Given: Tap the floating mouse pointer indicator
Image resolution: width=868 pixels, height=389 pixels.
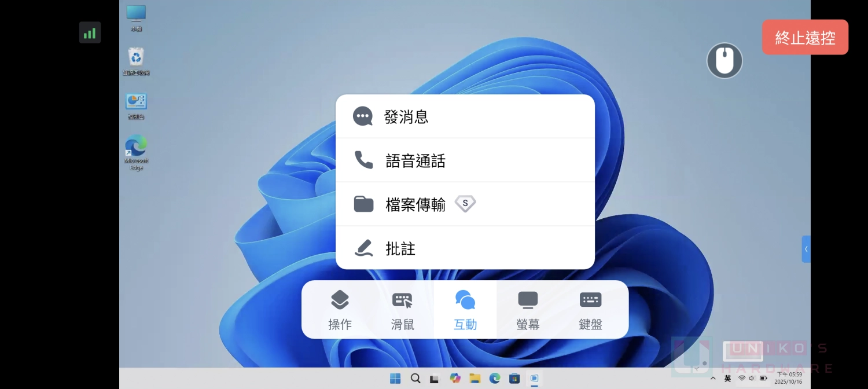Looking at the screenshot, I should (x=724, y=60).
